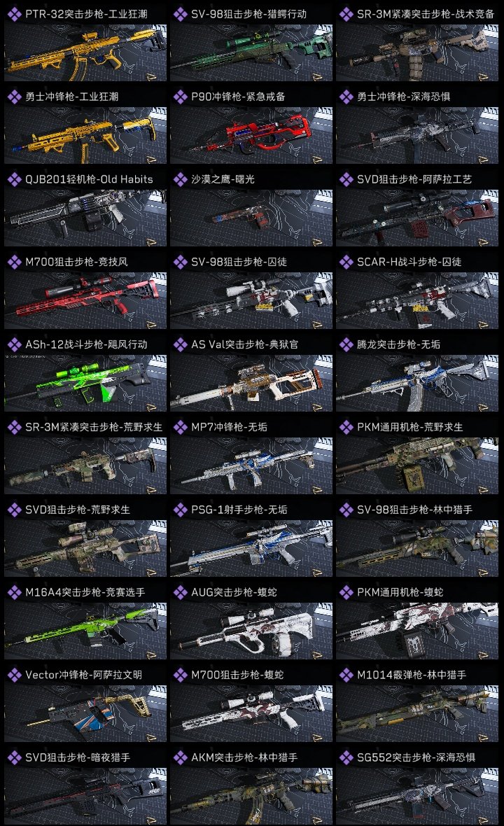
Task: Select the gold PTR-32 Industrial Frenzy weapon thumbnail
Action: pyautogui.click(x=85, y=52)
